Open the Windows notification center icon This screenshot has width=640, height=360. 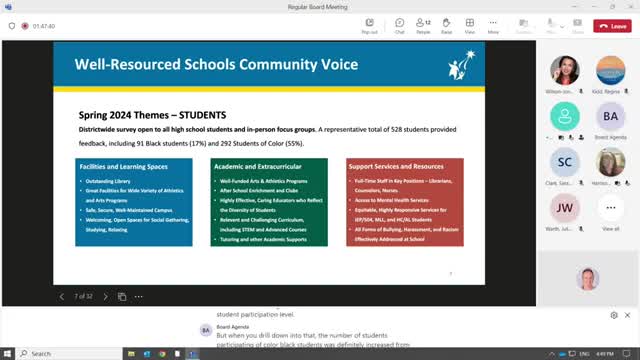(627, 353)
